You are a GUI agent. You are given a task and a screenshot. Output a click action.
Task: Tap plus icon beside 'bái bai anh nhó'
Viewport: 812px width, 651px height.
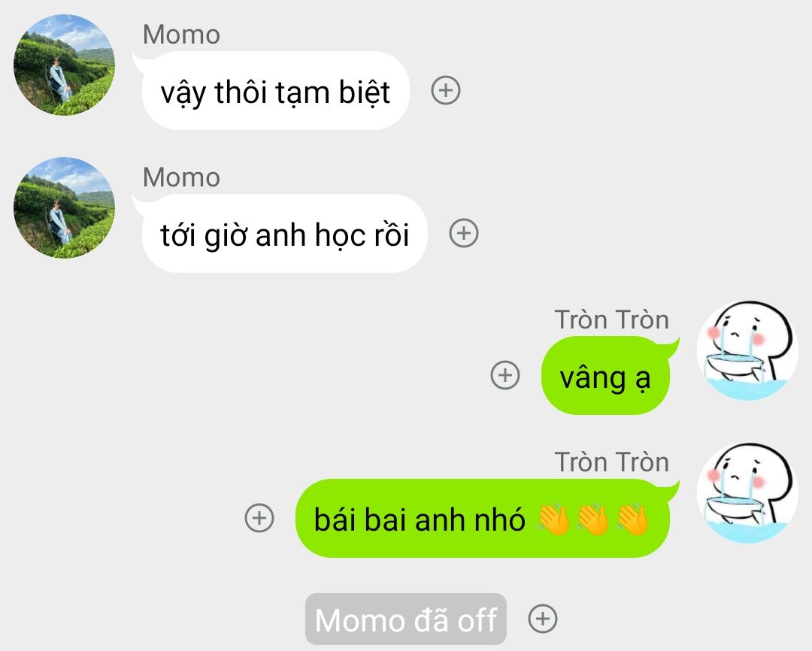(x=259, y=517)
